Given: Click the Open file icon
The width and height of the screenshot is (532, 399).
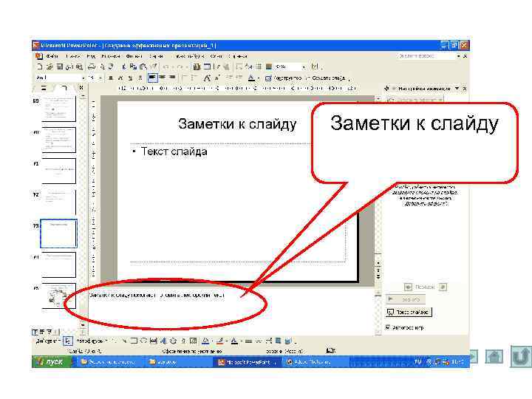Looking at the screenshot, I should (x=50, y=66).
